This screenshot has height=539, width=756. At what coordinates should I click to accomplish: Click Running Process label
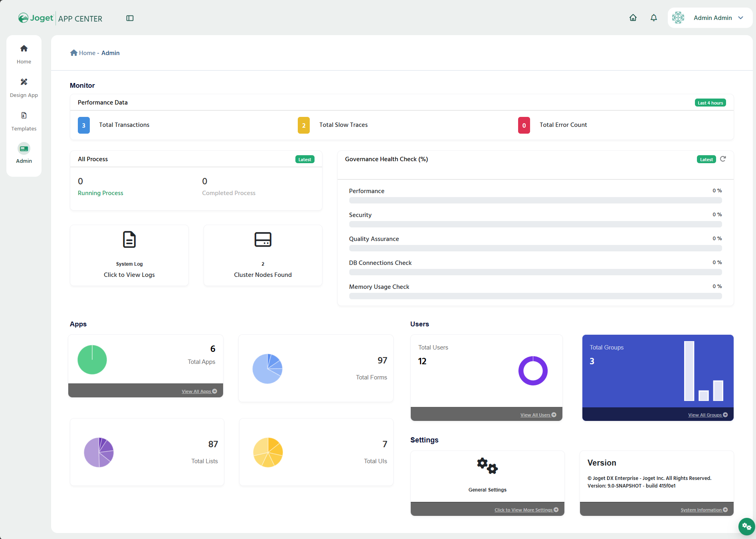[x=101, y=193]
